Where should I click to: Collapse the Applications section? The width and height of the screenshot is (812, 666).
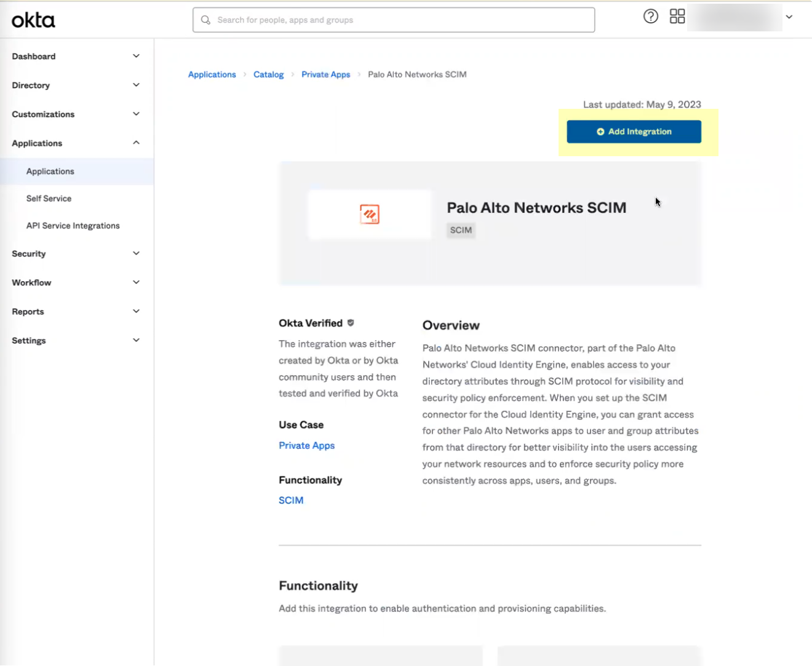pyautogui.click(x=76, y=143)
